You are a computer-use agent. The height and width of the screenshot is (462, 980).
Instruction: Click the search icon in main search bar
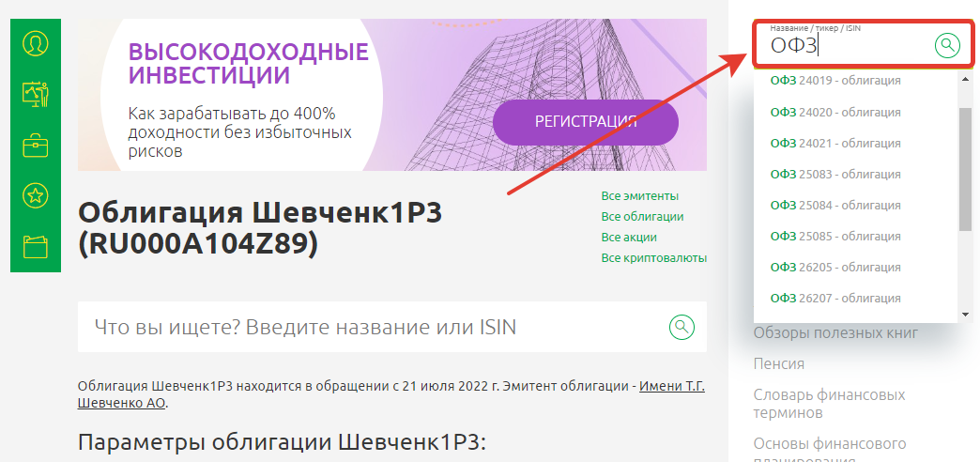coord(681,327)
